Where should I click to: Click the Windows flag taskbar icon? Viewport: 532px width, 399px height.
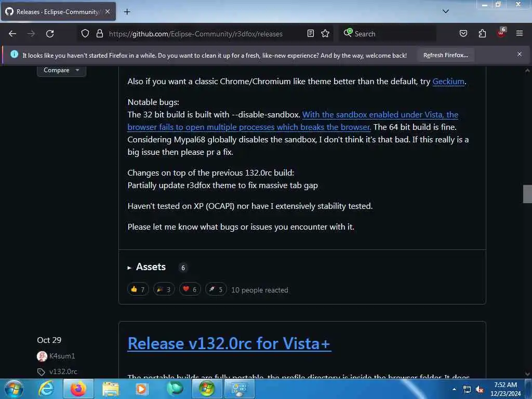pos(207,389)
